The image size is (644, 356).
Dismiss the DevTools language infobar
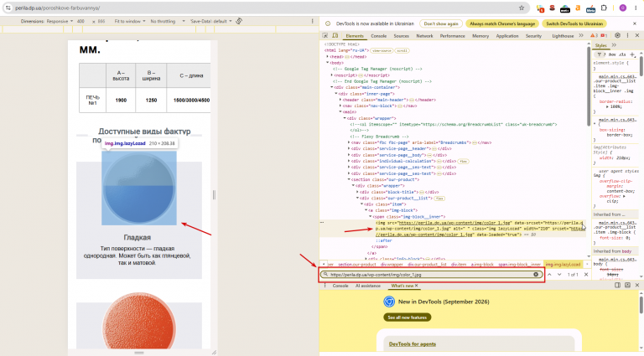[635, 23]
